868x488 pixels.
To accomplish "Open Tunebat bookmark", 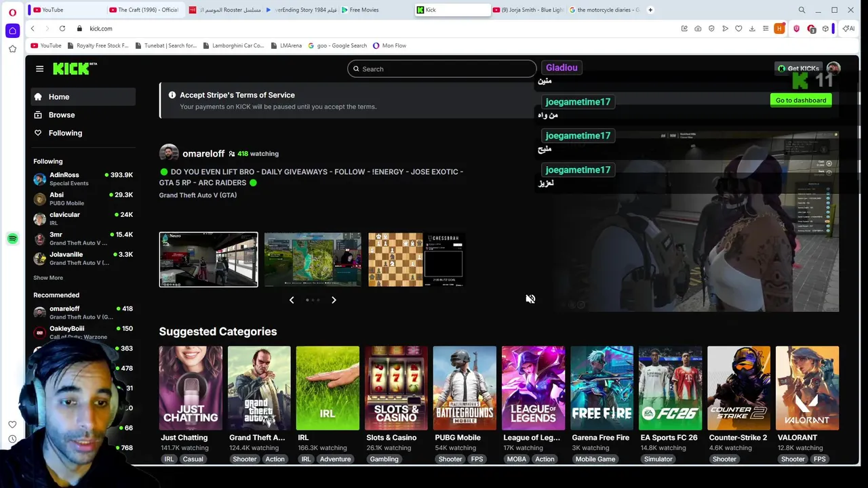I will coord(165,45).
